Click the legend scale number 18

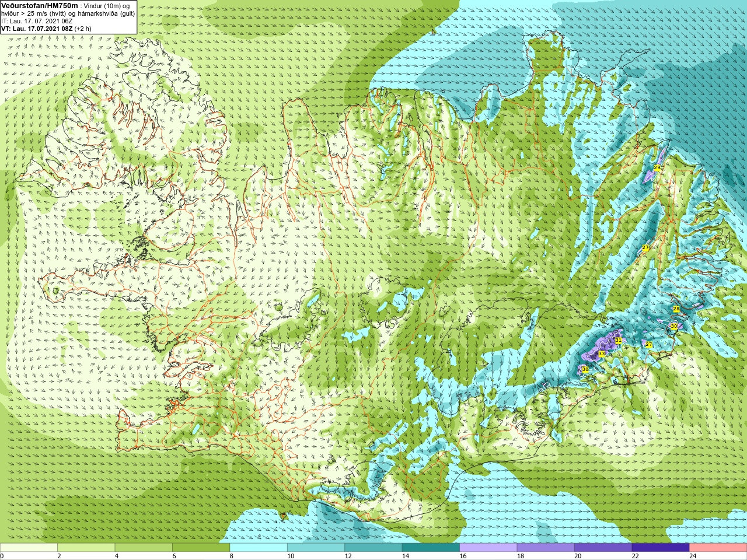[521, 556]
